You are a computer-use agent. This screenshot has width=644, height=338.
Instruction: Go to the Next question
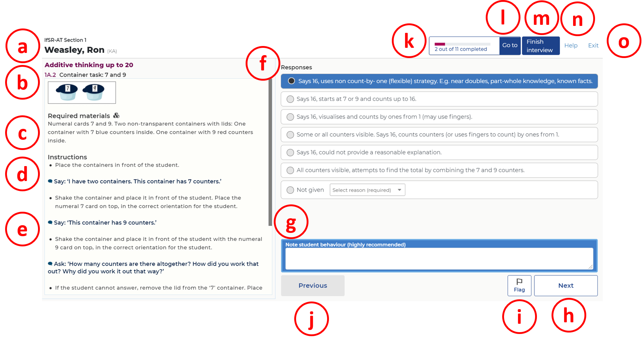pos(566,285)
